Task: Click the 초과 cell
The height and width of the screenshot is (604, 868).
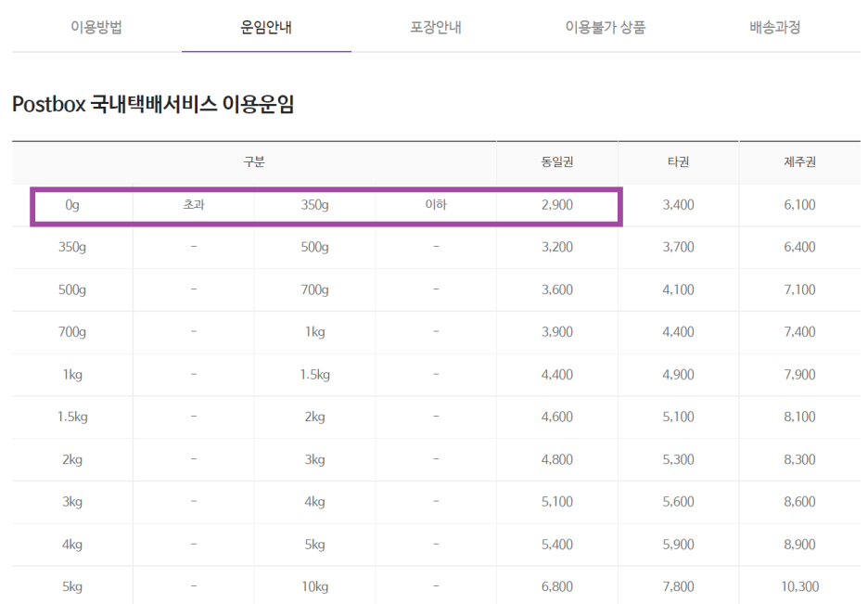Action: tap(194, 205)
